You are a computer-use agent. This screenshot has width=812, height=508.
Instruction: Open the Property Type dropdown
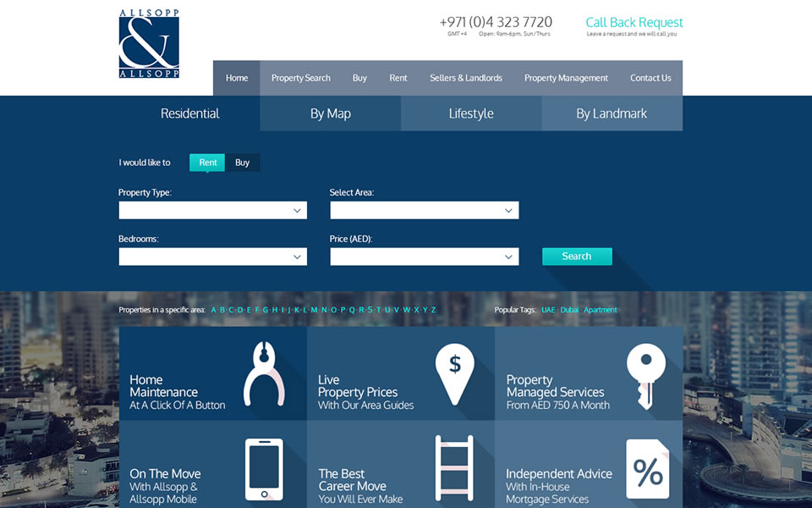pyautogui.click(x=212, y=210)
